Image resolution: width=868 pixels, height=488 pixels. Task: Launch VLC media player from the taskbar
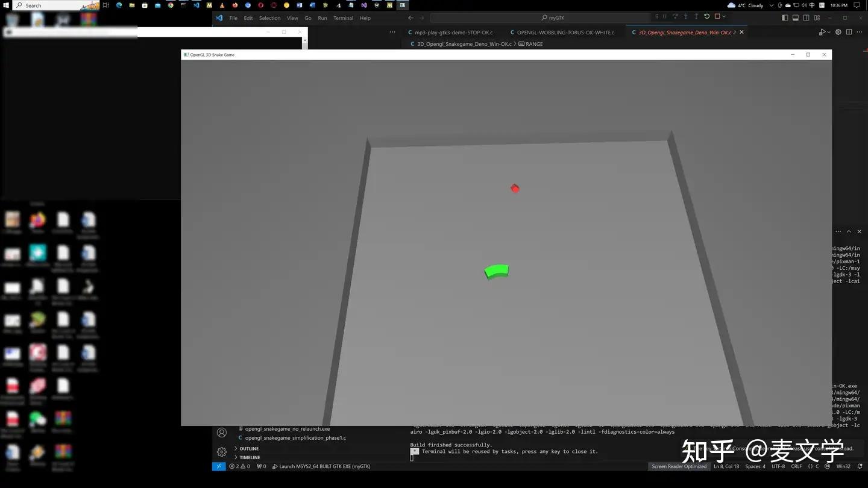(x=222, y=5)
